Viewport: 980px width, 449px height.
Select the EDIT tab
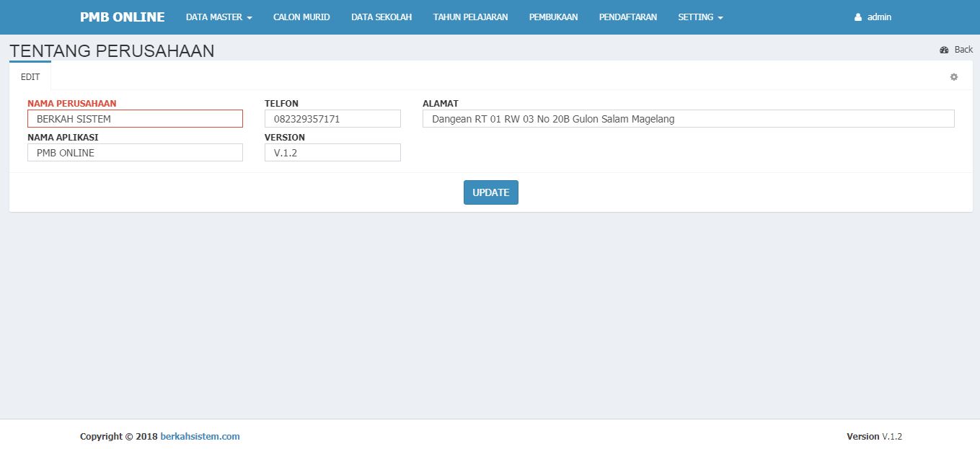pos(30,77)
